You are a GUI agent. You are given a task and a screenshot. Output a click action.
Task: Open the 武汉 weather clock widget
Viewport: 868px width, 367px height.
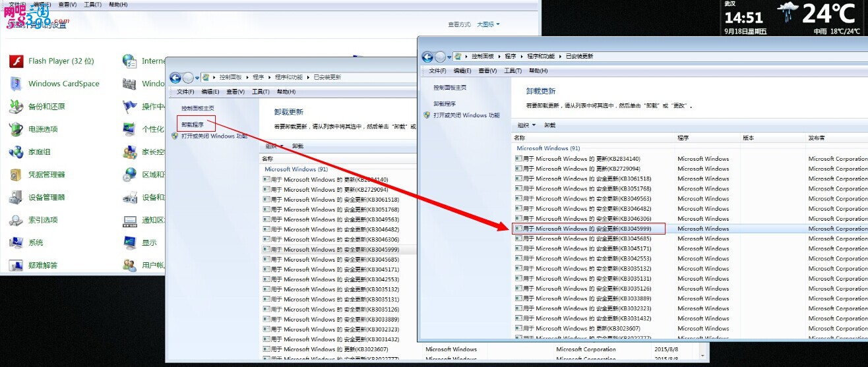[x=793, y=18]
